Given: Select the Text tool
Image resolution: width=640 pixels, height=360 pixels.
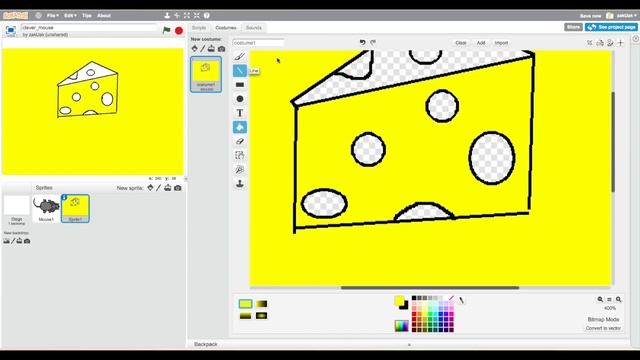Looking at the screenshot, I should (x=240, y=113).
